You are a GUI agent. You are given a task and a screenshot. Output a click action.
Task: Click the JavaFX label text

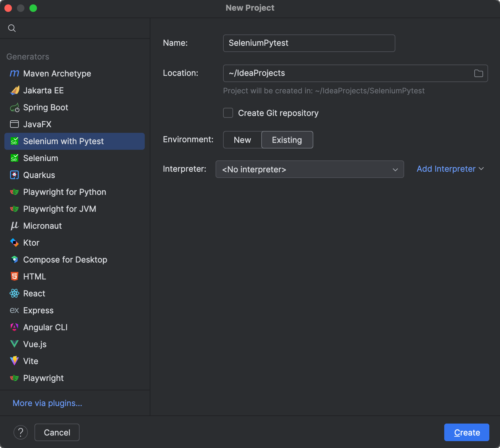click(37, 124)
